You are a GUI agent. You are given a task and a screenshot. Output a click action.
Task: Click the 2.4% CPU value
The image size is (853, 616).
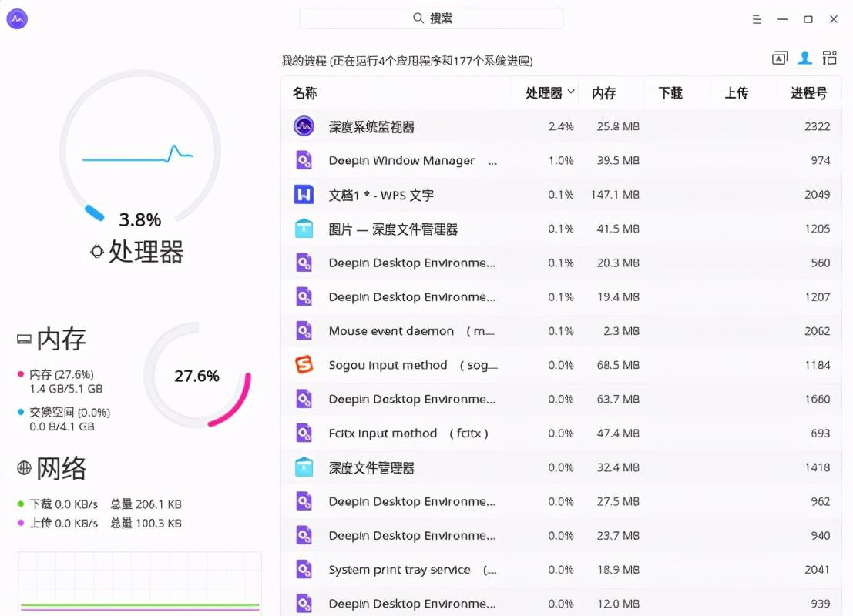point(560,126)
